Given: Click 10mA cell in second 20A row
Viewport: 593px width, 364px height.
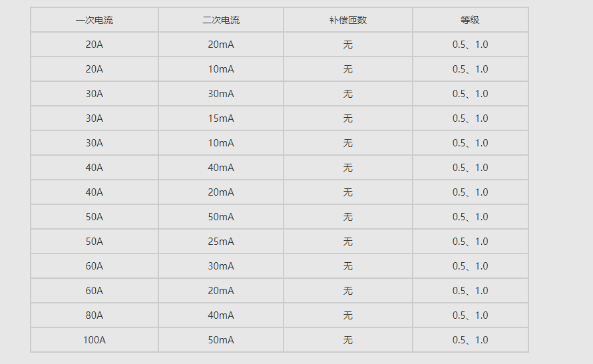Looking at the screenshot, I should coord(221,69).
